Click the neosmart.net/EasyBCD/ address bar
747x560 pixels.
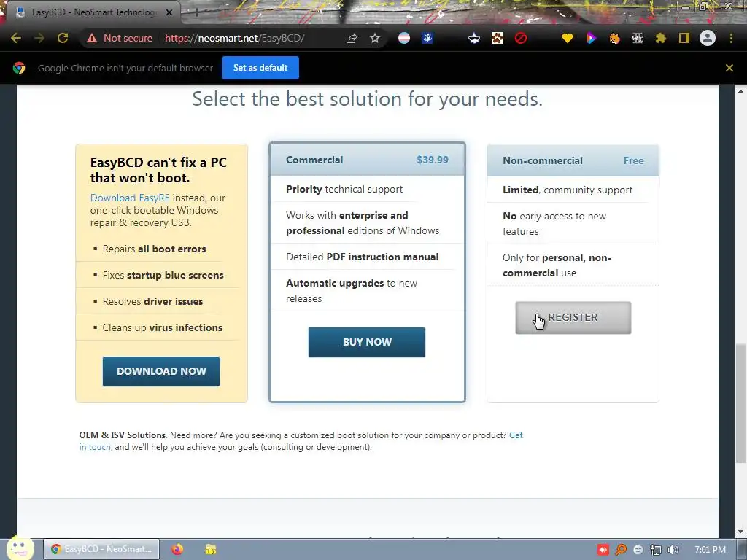tap(234, 38)
